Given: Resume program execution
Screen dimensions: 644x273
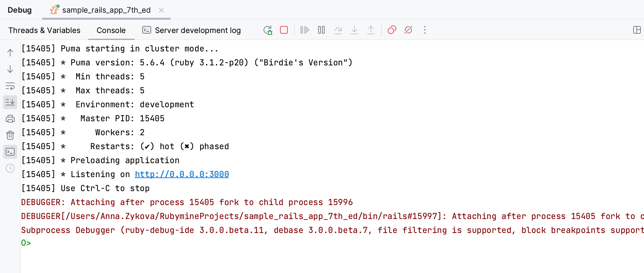Looking at the screenshot, I should click(305, 30).
